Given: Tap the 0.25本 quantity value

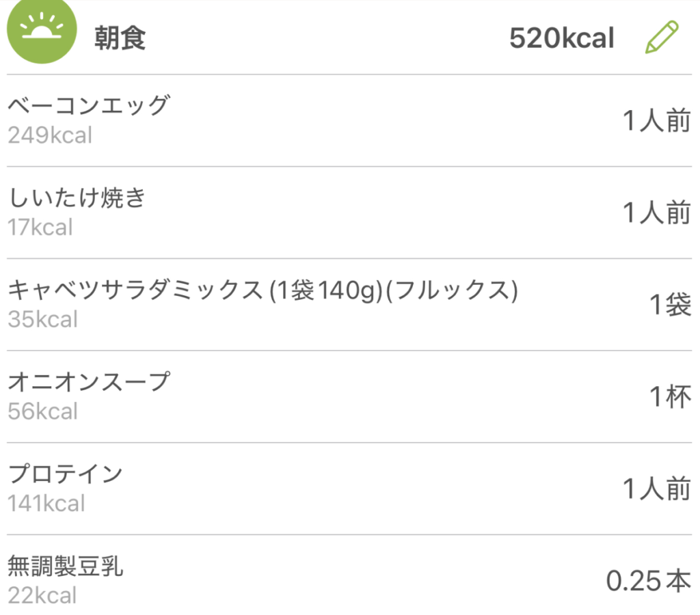Looking at the screenshot, I should coord(648,582).
